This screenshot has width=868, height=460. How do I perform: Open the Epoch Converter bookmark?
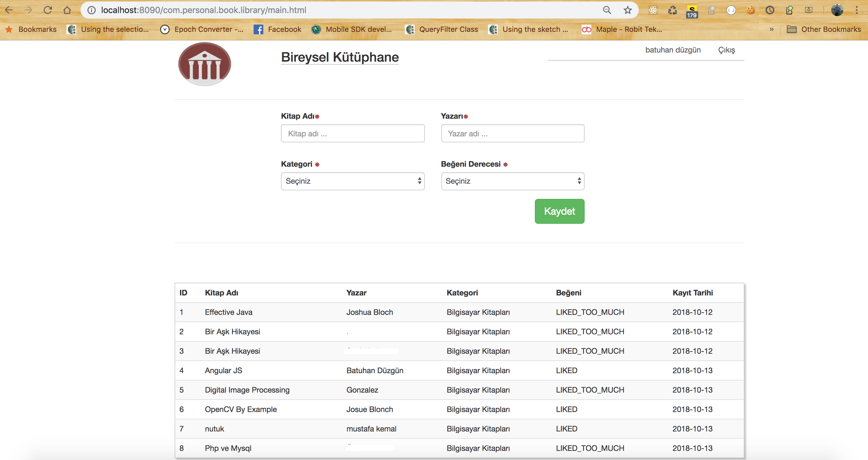pyautogui.click(x=202, y=29)
